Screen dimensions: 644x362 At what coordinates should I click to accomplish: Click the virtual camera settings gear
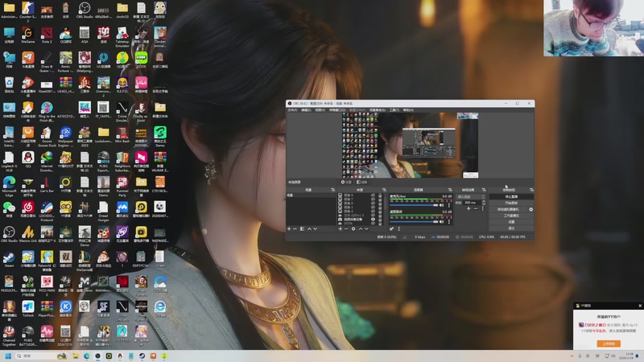pyautogui.click(x=530, y=209)
